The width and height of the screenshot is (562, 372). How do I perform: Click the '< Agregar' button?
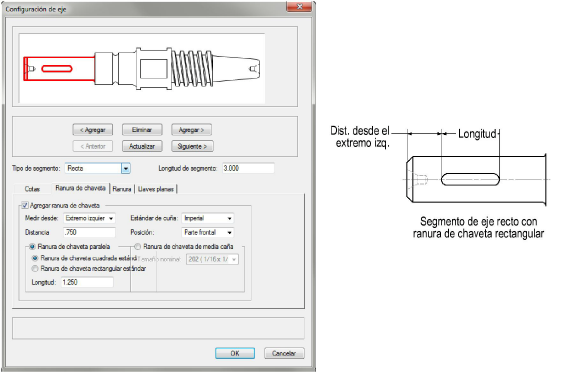click(92, 130)
